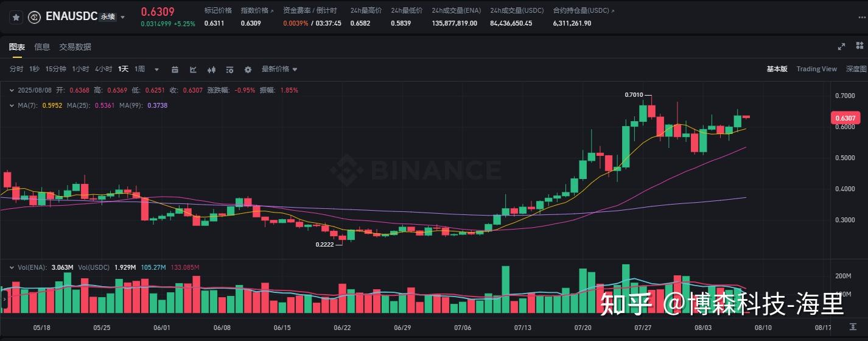
Task: Select the 4小时 timeframe
Action: coord(103,69)
